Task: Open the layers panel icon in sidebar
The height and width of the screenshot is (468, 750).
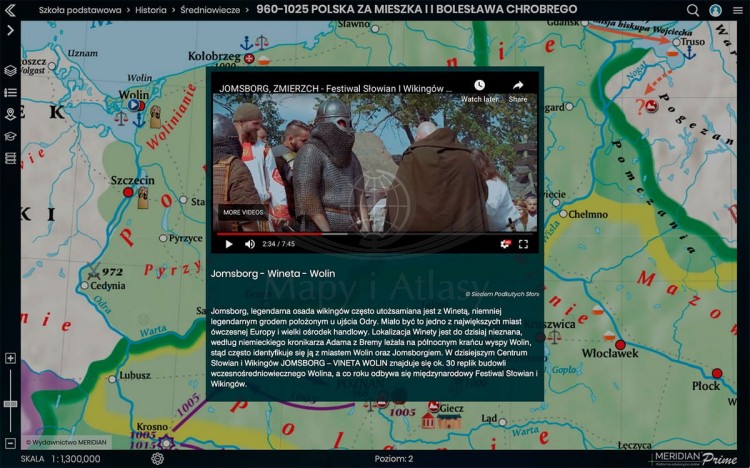Action: click(10, 71)
